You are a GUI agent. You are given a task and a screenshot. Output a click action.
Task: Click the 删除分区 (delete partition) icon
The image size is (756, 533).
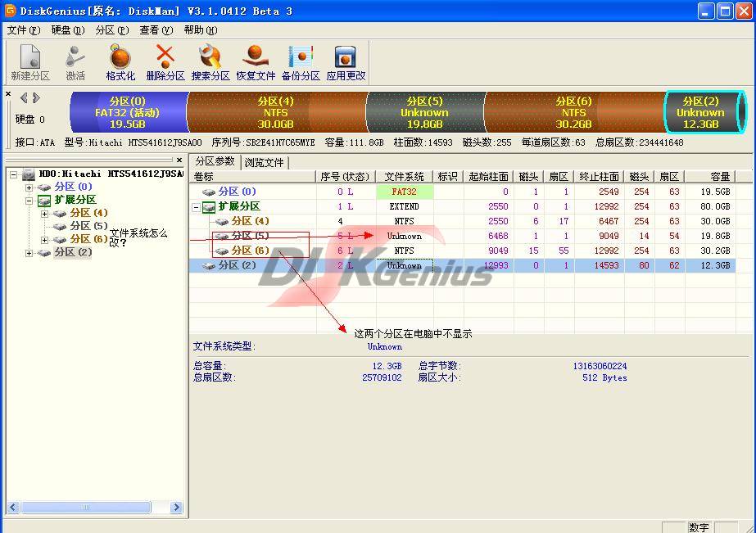pos(165,62)
